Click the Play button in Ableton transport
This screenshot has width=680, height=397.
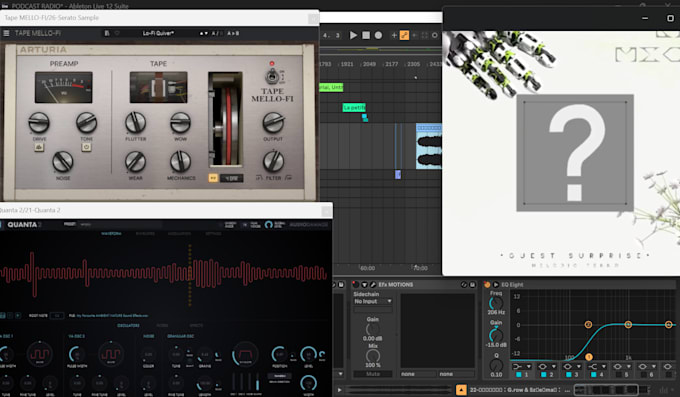353,35
